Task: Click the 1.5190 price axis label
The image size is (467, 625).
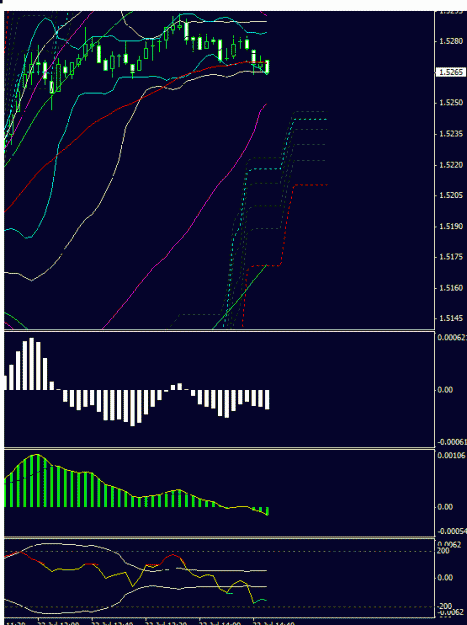Action: click(x=451, y=226)
